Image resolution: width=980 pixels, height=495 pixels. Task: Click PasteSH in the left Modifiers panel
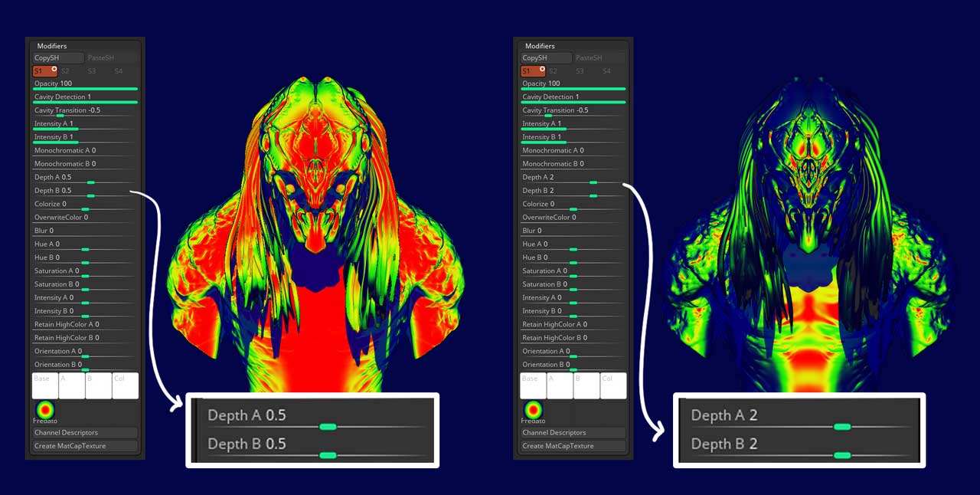tap(112, 58)
